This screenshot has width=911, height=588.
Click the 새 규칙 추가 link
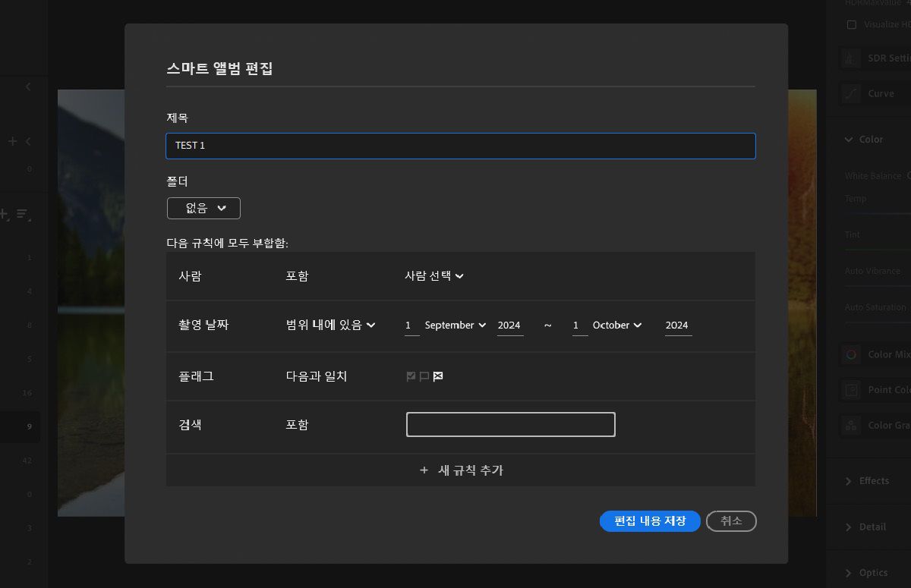pyautogui.click(x=461, y=470)
